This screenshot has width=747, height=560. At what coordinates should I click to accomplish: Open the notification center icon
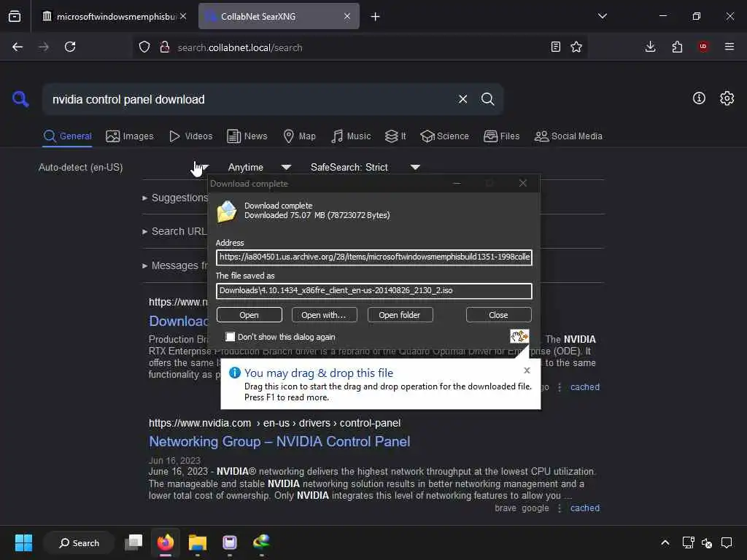727,542
